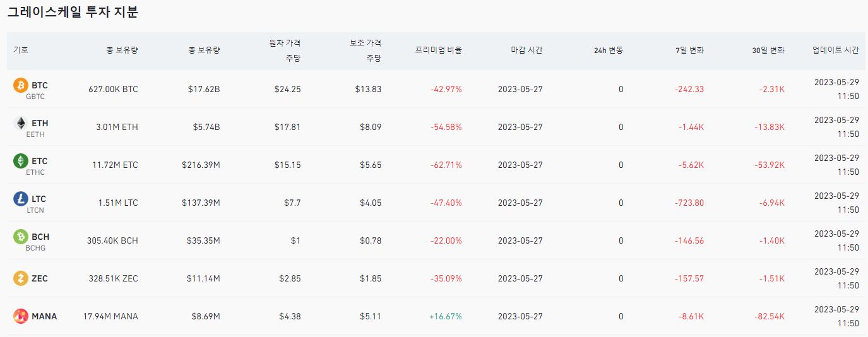Image resolution: width=868 pixels, height=337 pixels.
Task: Click the -54.58% premium rate
Action: click(x=446, y=127)
